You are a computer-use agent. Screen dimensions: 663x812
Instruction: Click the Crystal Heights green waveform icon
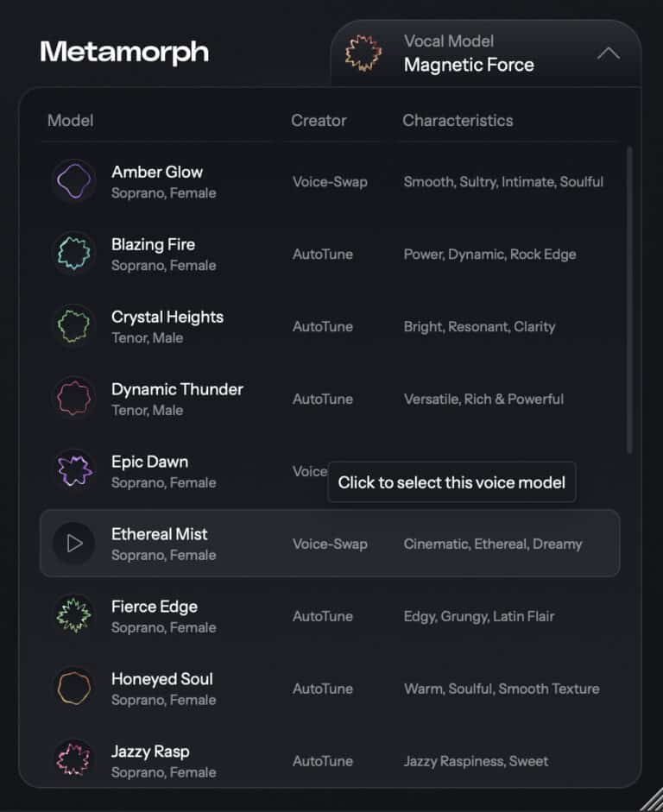tap(73, 326)
